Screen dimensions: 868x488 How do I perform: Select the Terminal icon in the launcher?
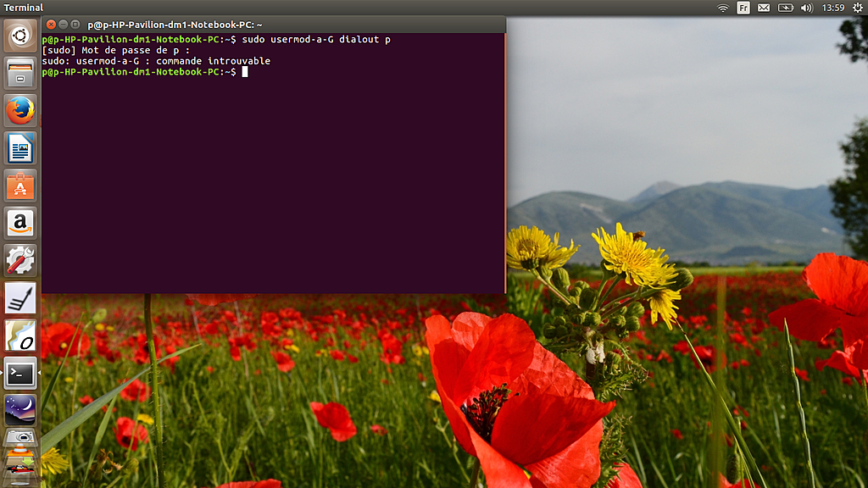click(x=20, y=374)
